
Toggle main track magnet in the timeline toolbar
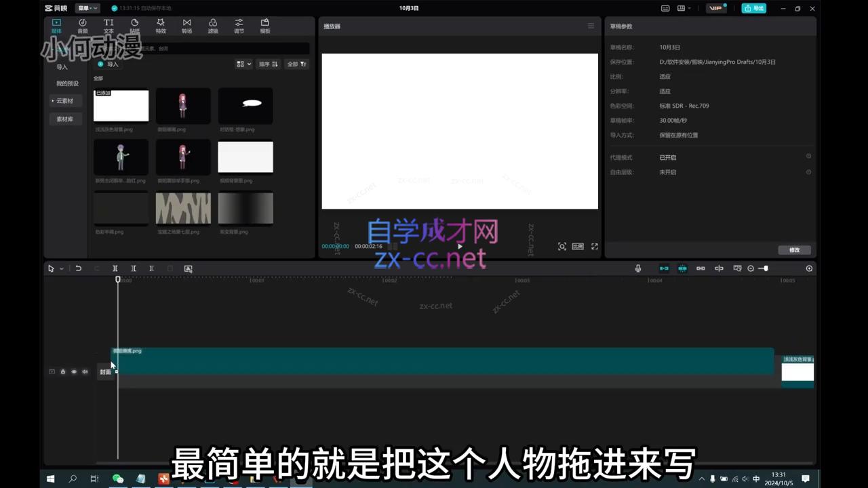tap(664, 268)
